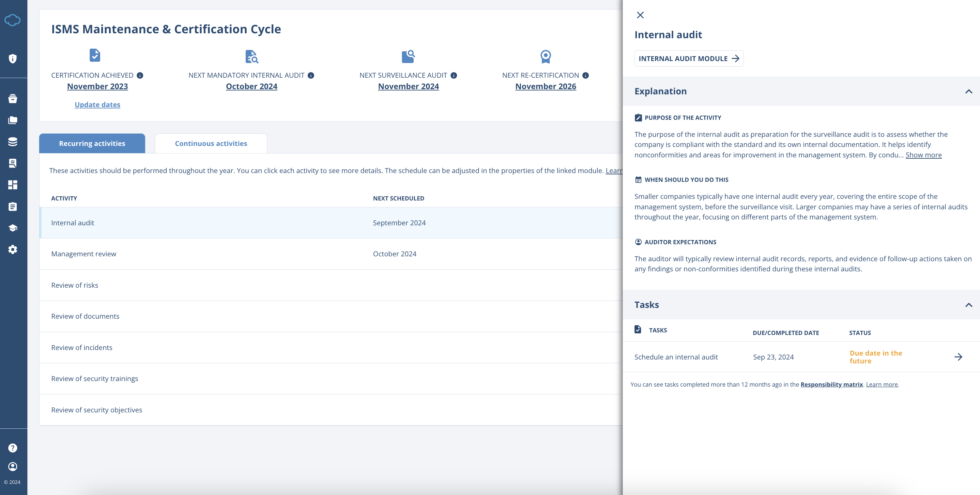Switch to the Continuous activities tab
Image resolution: width=980 pixels, height=495 pixels.
tap(211, 143)
